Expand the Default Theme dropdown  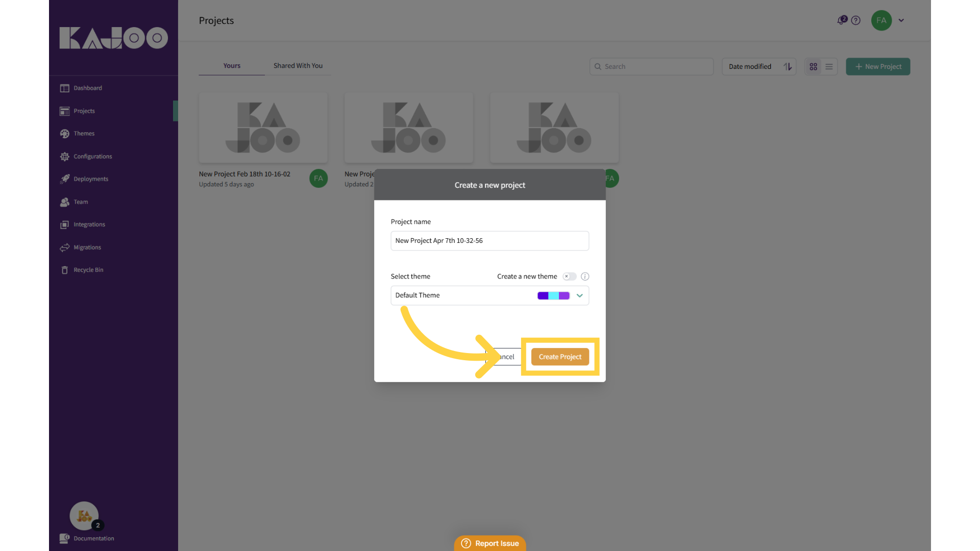tap(579, 295)
